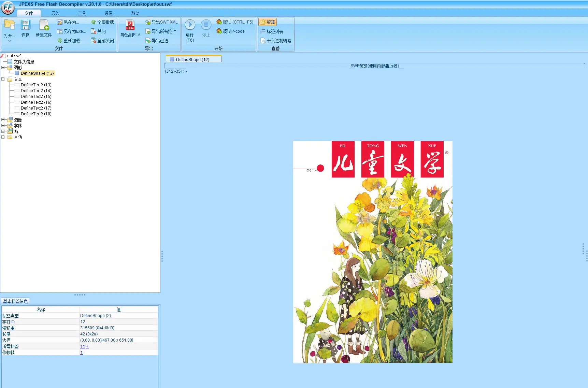Expand the 帧 folder
The height and width of the screenshot is (388, 588).
pyautogui.click(x=3, y=131)
